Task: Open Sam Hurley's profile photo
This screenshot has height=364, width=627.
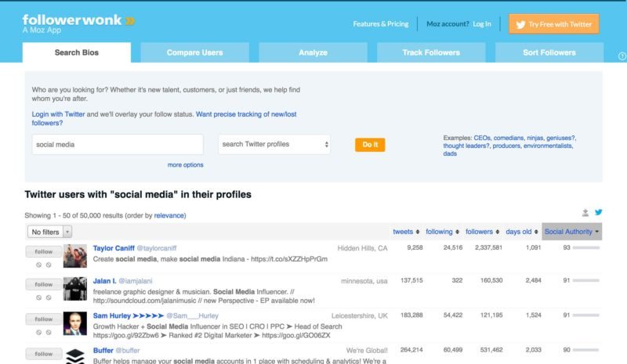Action: click(74, 323)
